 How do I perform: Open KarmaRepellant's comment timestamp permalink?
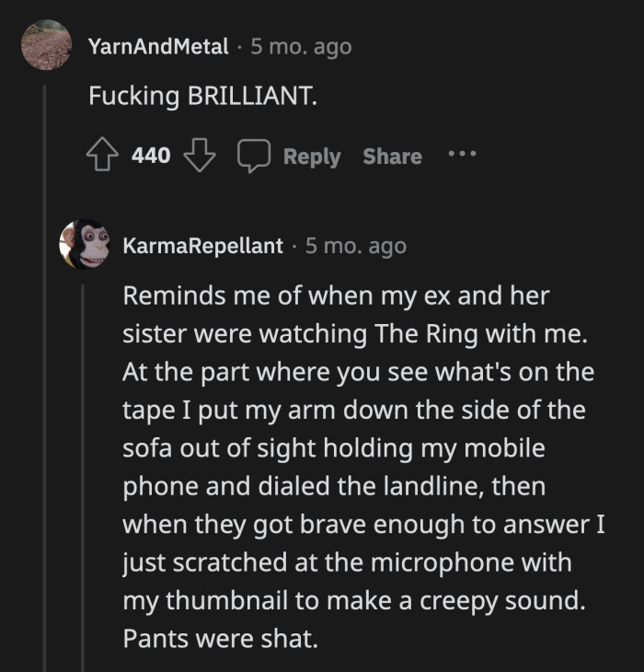[355, 246]
